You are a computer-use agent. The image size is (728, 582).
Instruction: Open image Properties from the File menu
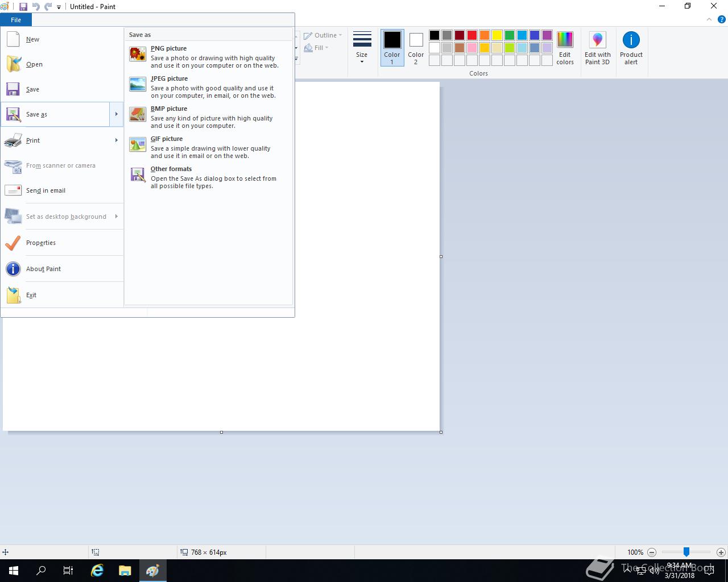61,243
